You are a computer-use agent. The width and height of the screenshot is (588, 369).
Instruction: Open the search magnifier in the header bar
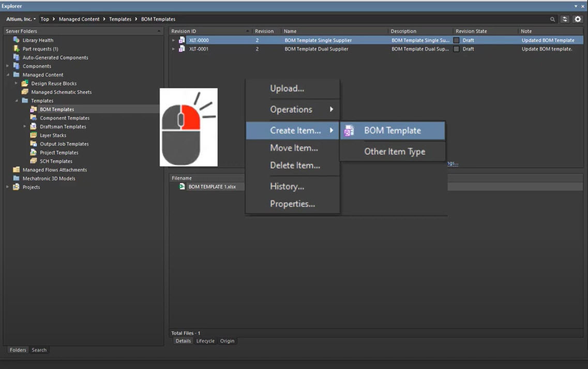[x=553, y=19]
